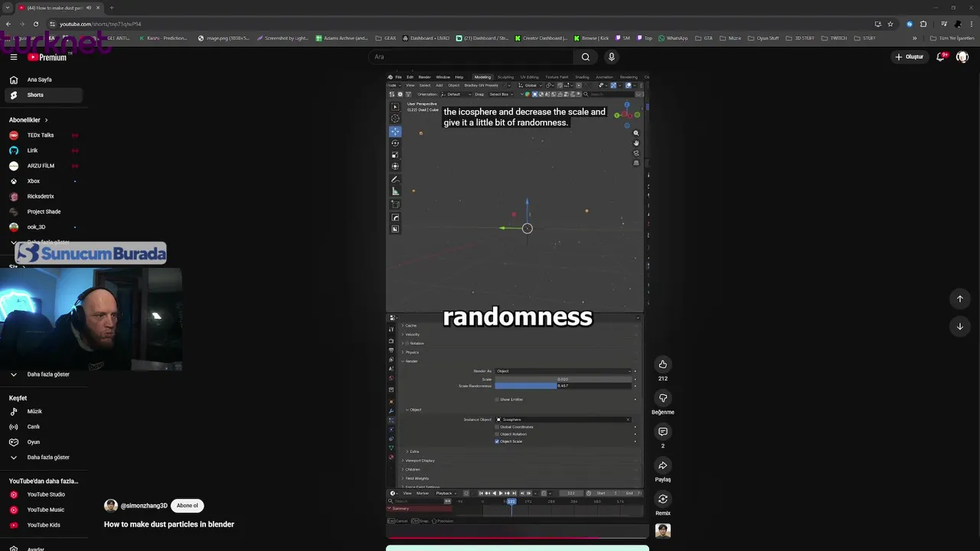Toggle Show Emitter checkbox in Blender
The width and height of the screenshot is (980, 551).
pyautogui.click(x=497, y=399)
